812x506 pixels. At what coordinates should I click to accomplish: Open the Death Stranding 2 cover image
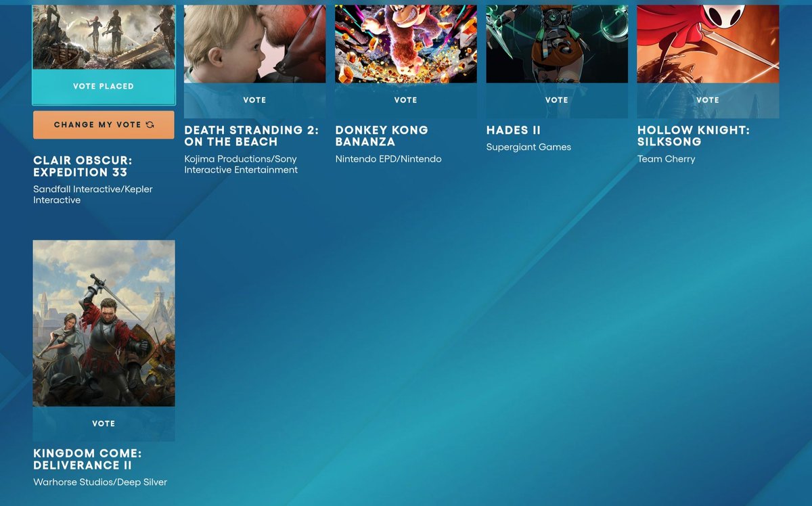click(x=254, y=44)
